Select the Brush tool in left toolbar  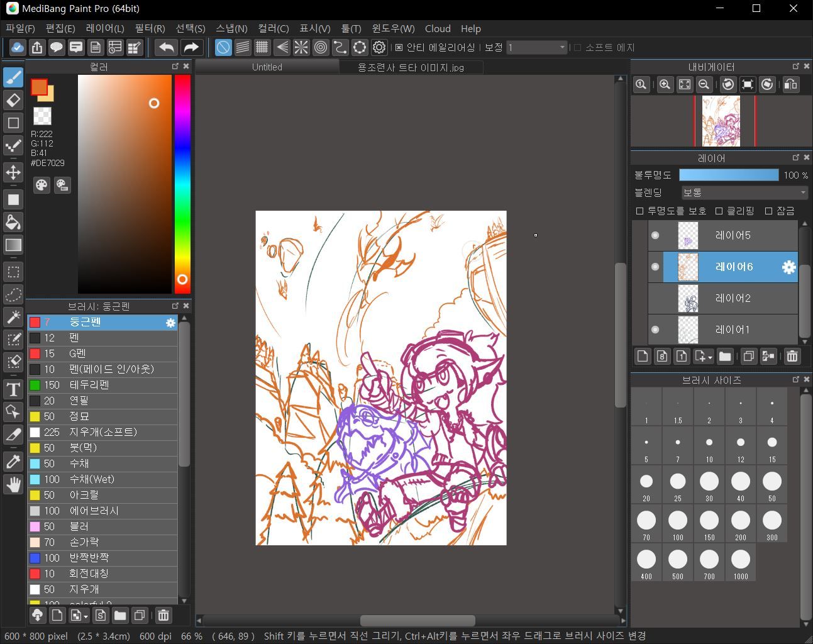13,77
